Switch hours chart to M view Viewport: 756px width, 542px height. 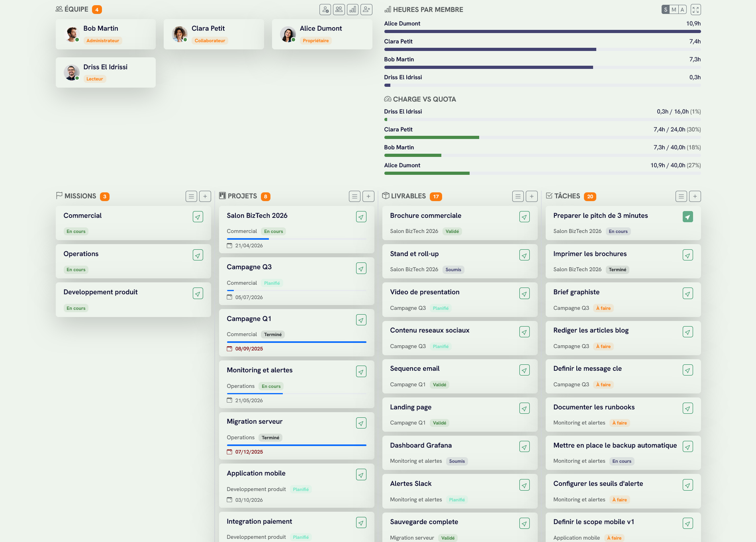point(674,9)
